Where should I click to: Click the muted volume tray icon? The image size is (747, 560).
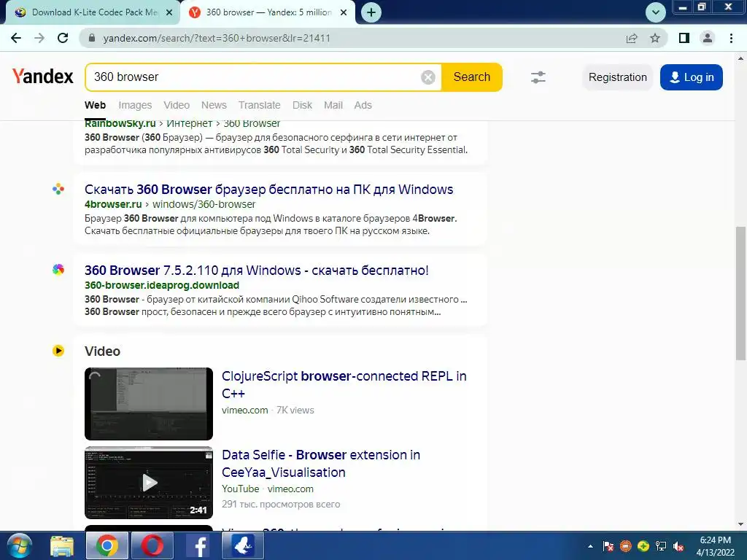(x=678, y=546)
